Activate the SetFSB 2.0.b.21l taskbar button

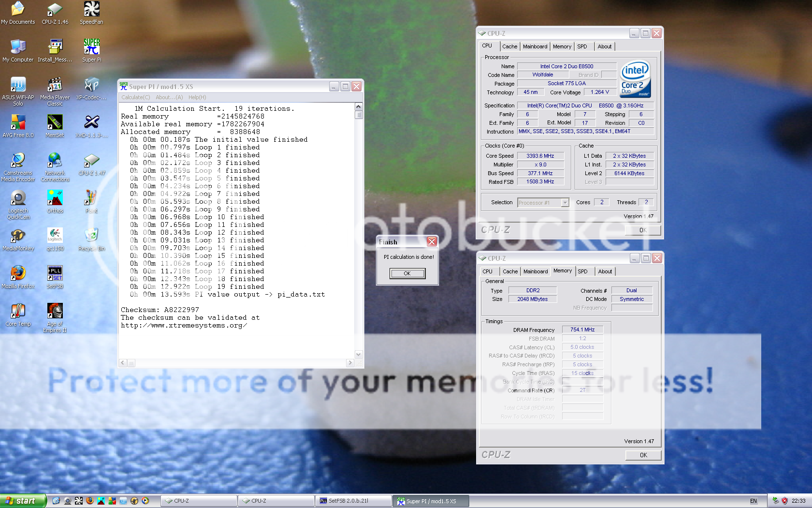pyautogui.click(x=353, y=501)
